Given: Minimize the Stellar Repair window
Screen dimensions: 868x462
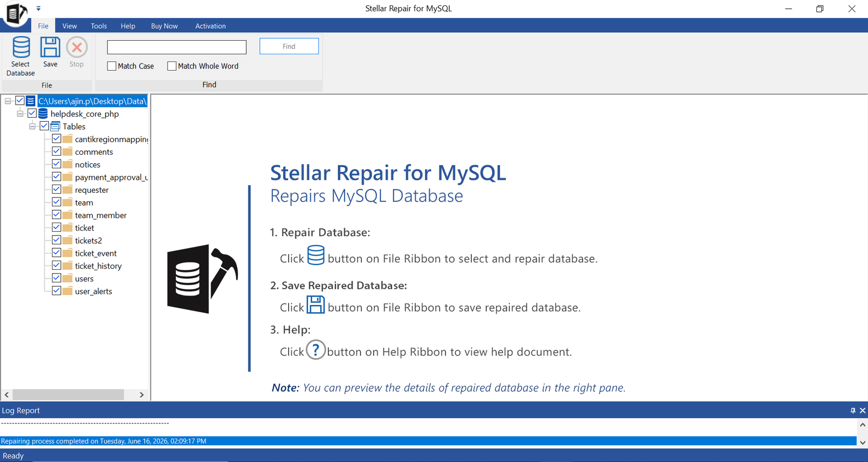Looking at the screenshot, I should (x=789, y=9).
